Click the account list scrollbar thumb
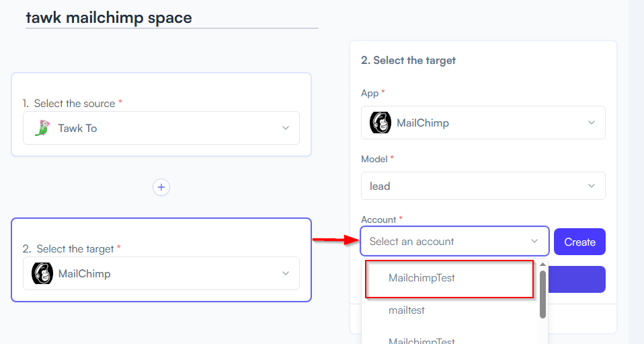This screenshot has width=644, height=344. (542, 294)
